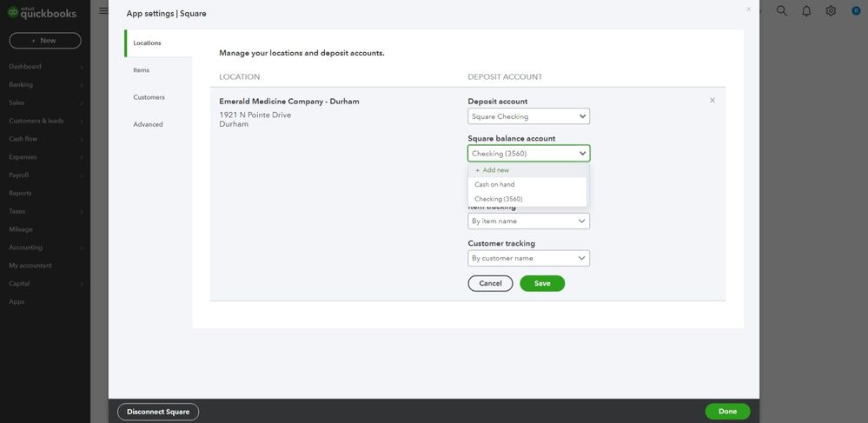The height and width of the screenshot is (423, 868).
Task: Close the App settings dialog
Action: pos(749,10)
